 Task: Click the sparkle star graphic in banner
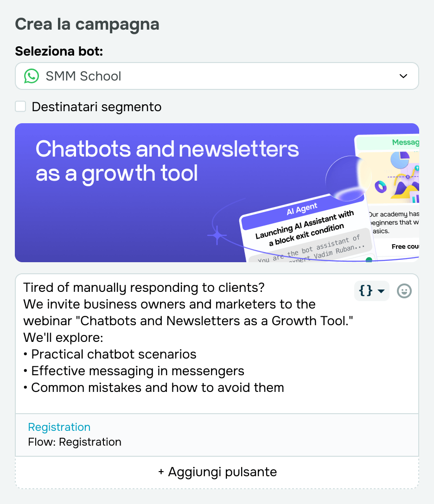tap(217, 236)
